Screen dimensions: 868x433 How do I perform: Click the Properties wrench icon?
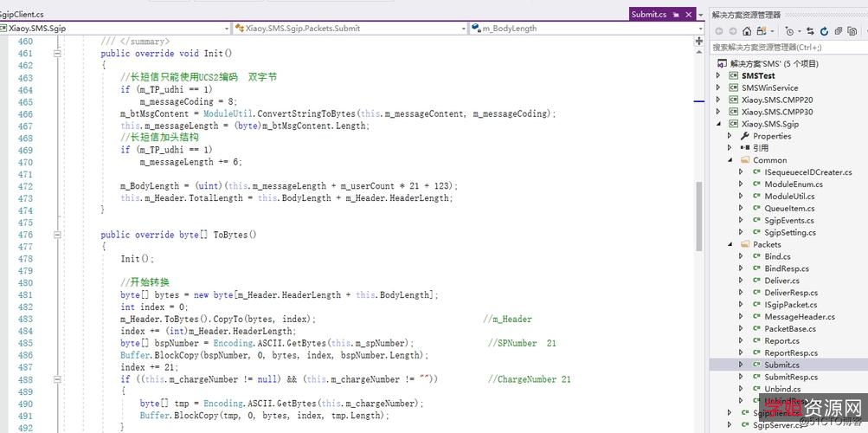744,136
